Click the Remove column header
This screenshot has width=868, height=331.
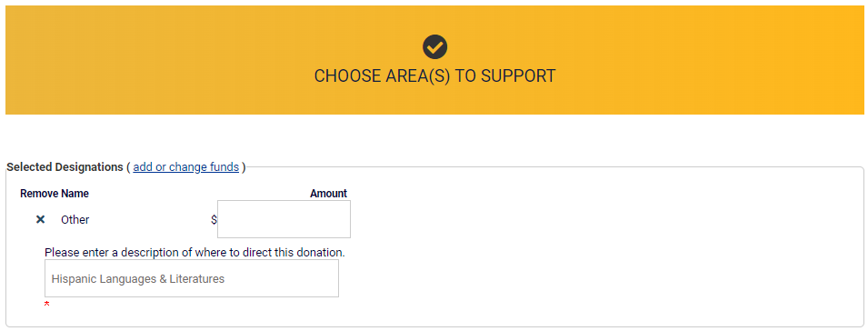pos(39,194)
